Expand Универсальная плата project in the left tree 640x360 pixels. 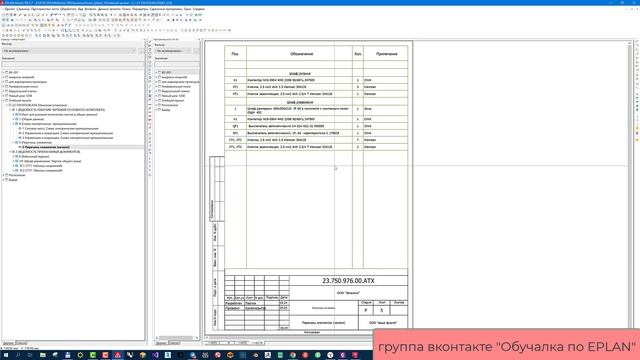click(x=3, y=87)
